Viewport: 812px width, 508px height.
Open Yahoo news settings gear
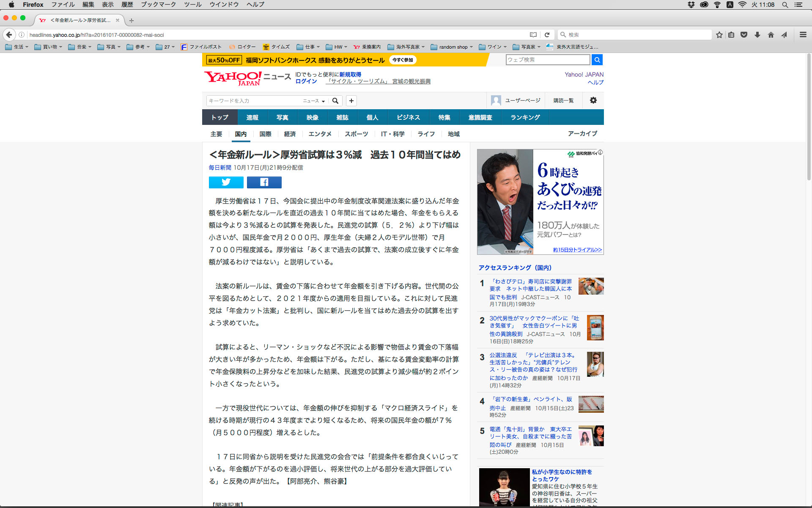[x=593, y=100]
